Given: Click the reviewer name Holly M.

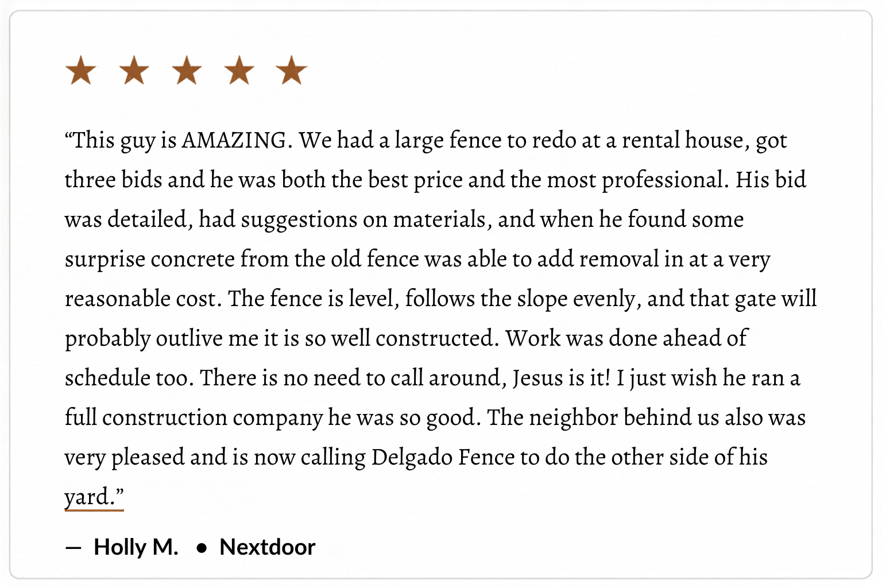Looking at the screenshot, I should pyautogui.click(x=136, y=547).
